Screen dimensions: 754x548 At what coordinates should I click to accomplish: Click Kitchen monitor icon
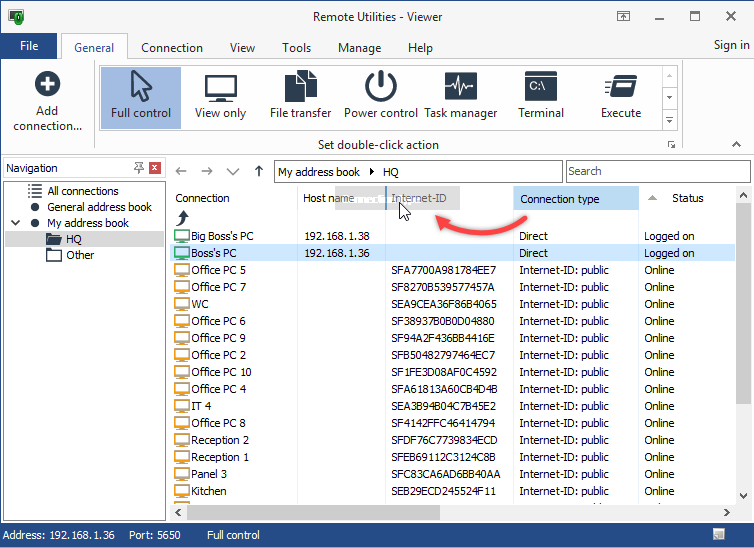click(x=182, y=491)
